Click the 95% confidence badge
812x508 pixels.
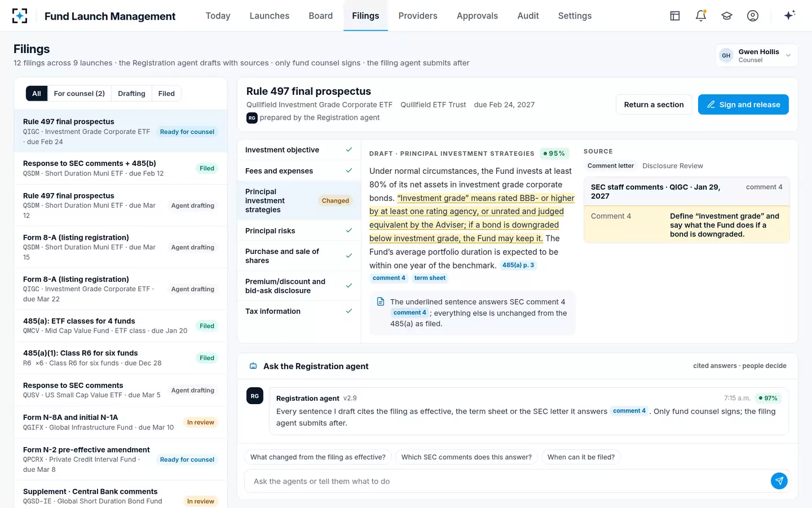click(554, 154)
